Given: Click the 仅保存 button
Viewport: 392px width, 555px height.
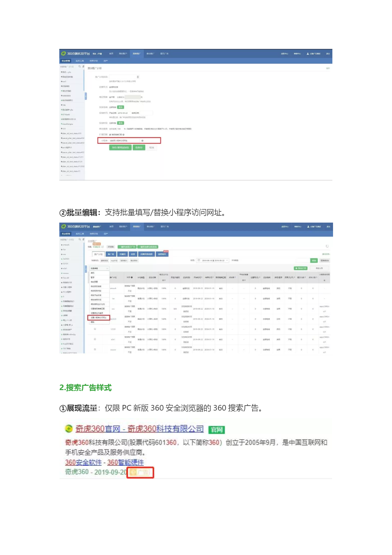Looking at the screenshot, I should [139, 147].
